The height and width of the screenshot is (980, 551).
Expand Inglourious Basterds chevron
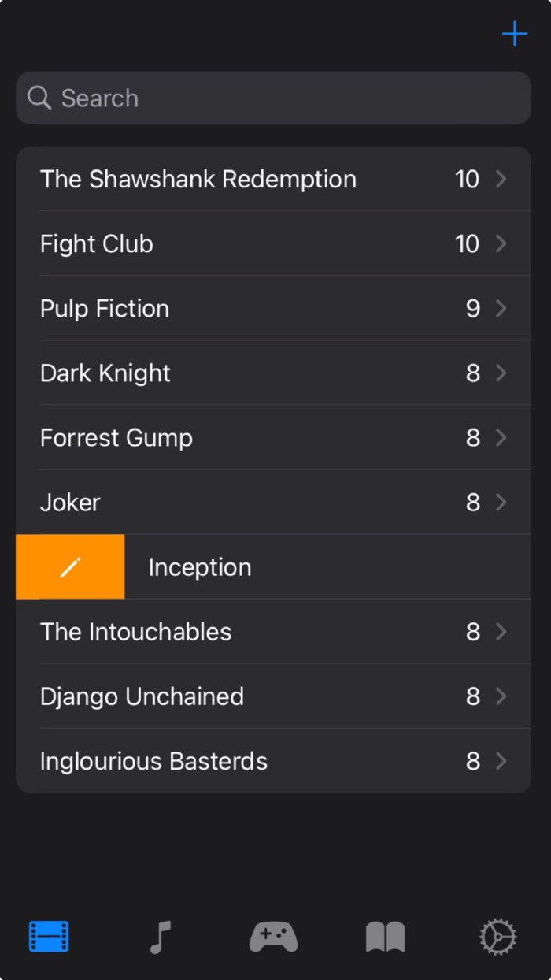point(501,761)
